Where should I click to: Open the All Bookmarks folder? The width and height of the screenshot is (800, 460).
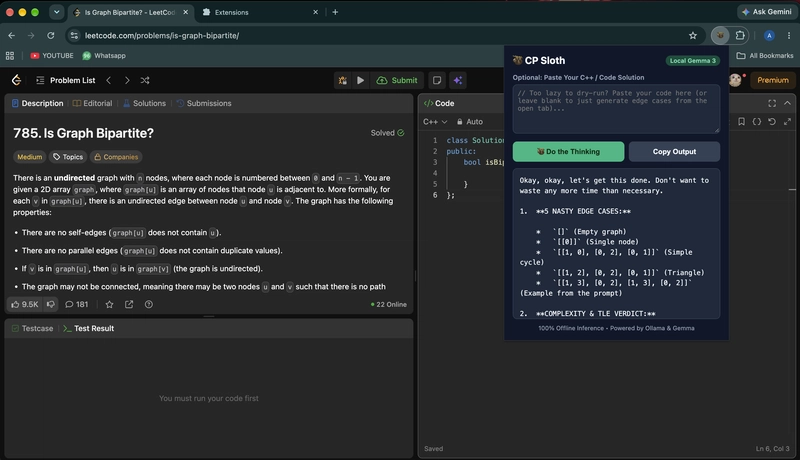tap(765, 56)
